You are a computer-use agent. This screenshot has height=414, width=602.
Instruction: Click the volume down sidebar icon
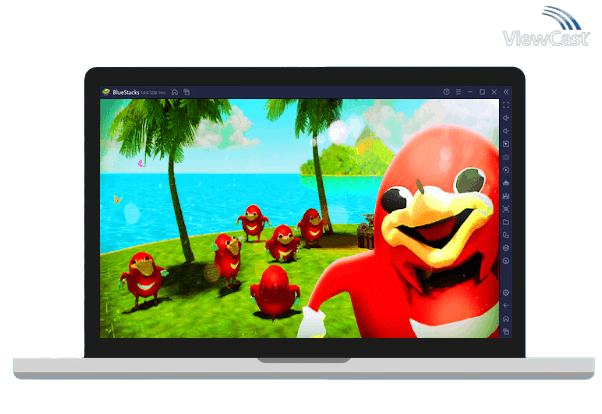click(506, 131)
